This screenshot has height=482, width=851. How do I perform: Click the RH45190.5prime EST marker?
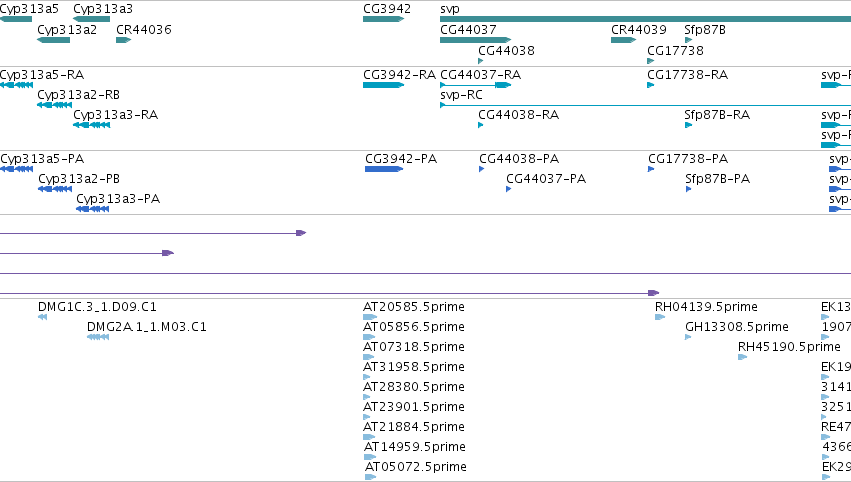(742, 357)
